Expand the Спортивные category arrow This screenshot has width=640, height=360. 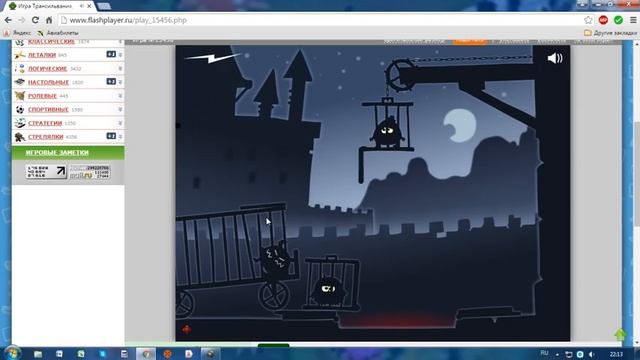tap(120, 109)
